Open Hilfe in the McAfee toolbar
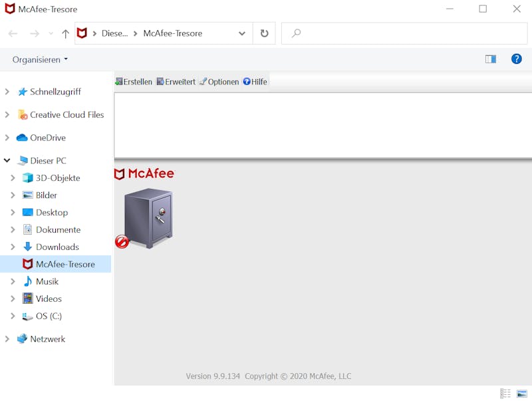 click(255, 82)
